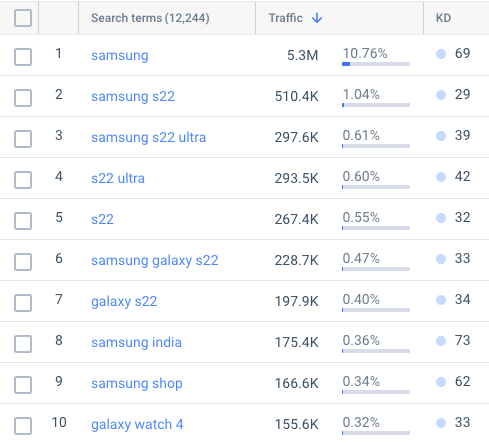Check the box for 'galaxy watch 4'

click(23, 426)
